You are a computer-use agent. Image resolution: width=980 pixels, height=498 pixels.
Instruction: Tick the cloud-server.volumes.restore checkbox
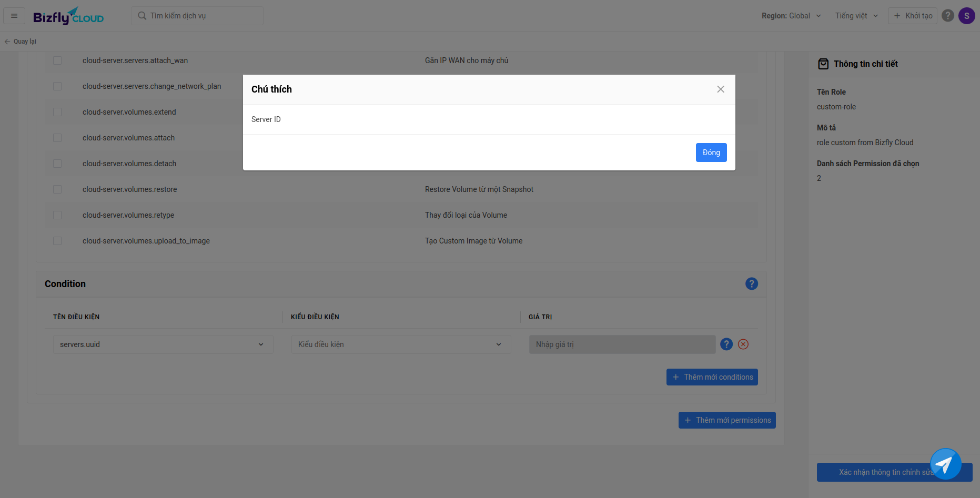[57, 189]
